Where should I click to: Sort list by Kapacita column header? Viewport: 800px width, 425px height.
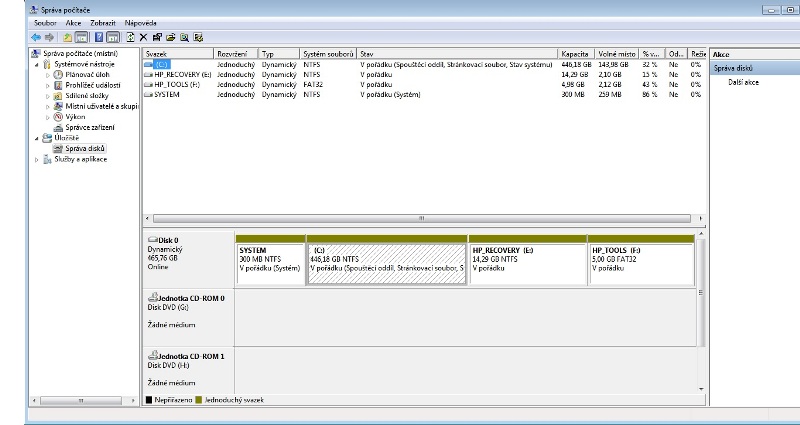click(x=576, y=54)
